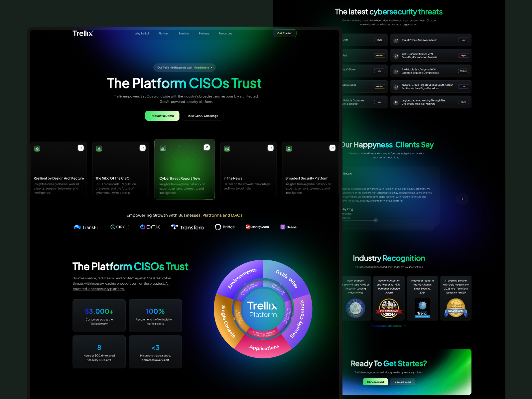The image size is (532, 399).
Task: Open Why Trellix? navigation item
Action: tap(142, 34)
